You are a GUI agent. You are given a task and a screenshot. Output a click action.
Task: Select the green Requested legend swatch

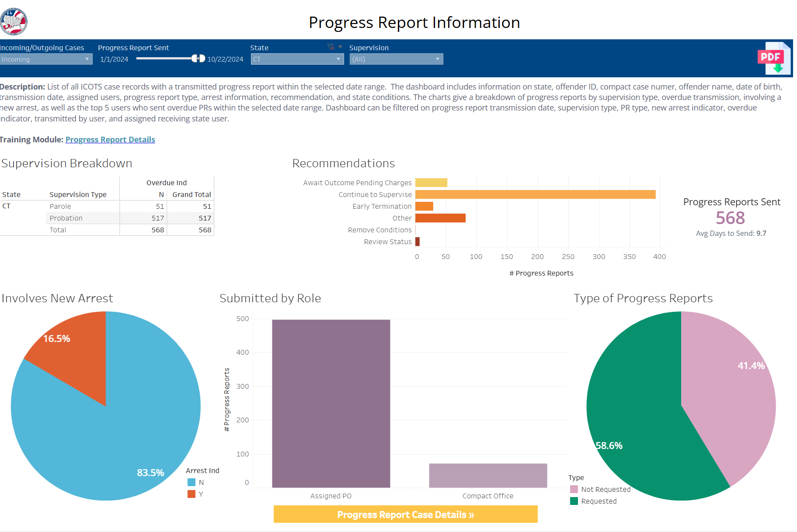point(574,501)
